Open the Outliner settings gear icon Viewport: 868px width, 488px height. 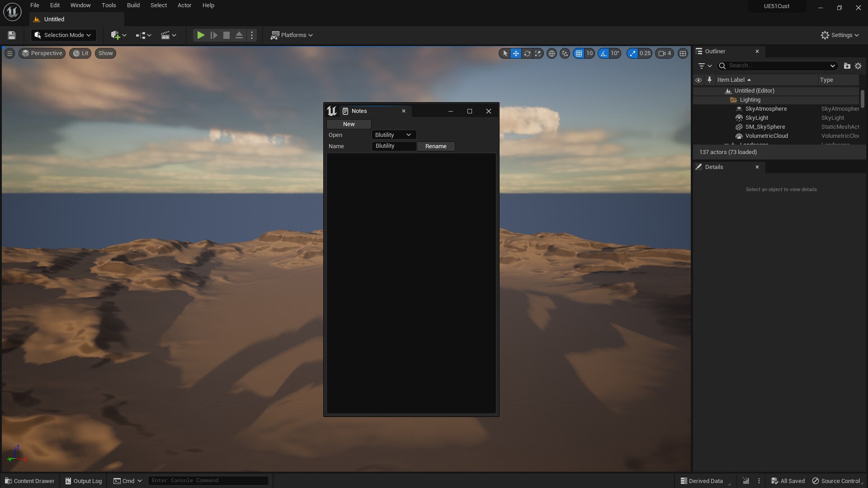click(859, 66)
